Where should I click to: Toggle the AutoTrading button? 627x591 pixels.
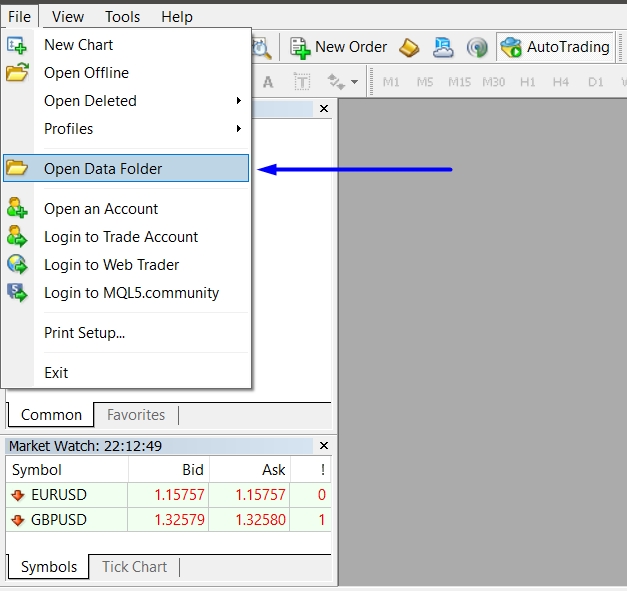(x=555, y=47)
